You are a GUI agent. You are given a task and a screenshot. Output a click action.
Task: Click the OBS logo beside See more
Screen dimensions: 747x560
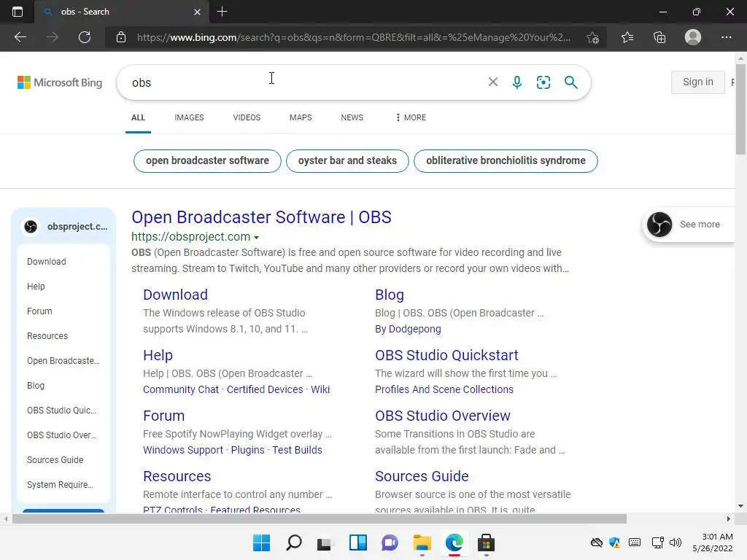click(659, 225)
